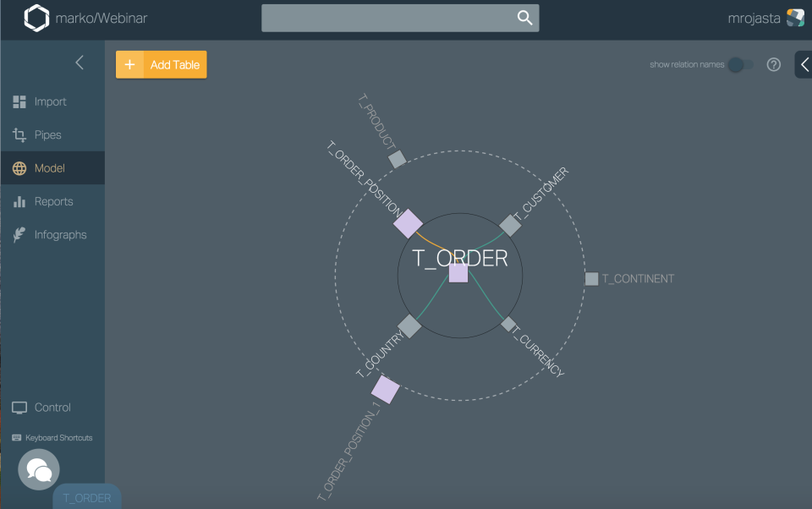Select the T_ORDER_POSITION_1 table node
812x509 pixels.
click(385, 390)
